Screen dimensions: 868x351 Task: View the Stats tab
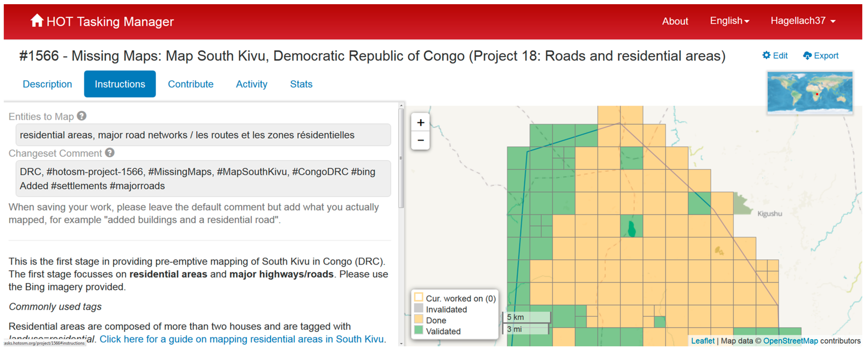pos(301,84)
